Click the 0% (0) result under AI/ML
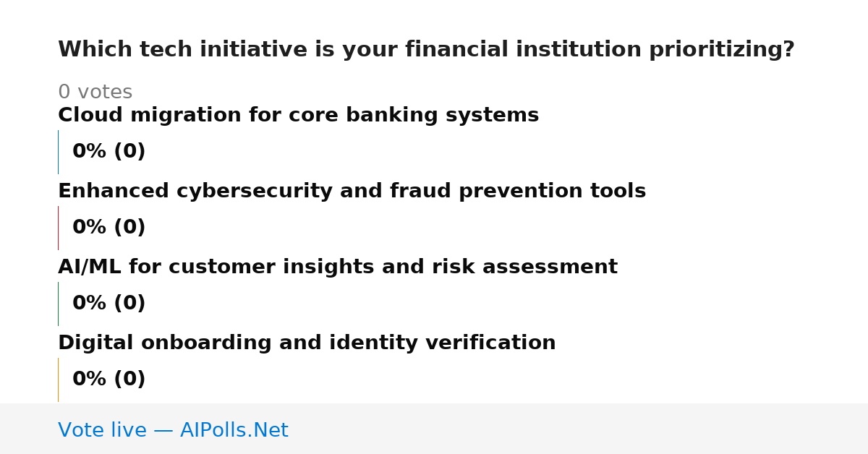This screenshot has width=868, height=454. coord(109,304)
